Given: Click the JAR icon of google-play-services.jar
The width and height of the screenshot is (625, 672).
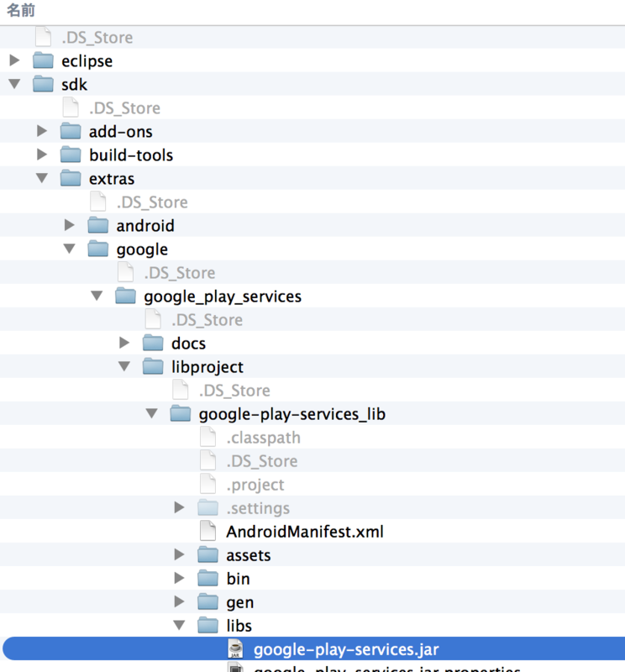Looking at the screenshot, I should pos(235,648).
